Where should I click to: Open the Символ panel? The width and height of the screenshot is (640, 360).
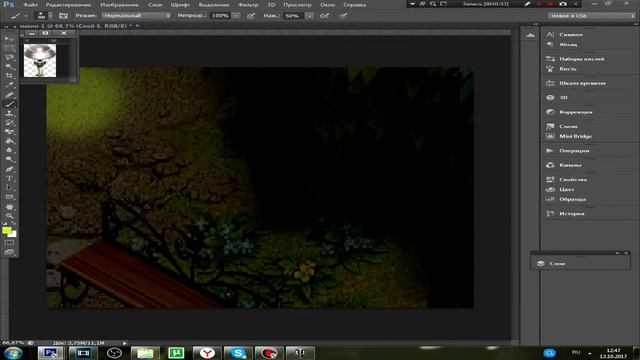571,35
